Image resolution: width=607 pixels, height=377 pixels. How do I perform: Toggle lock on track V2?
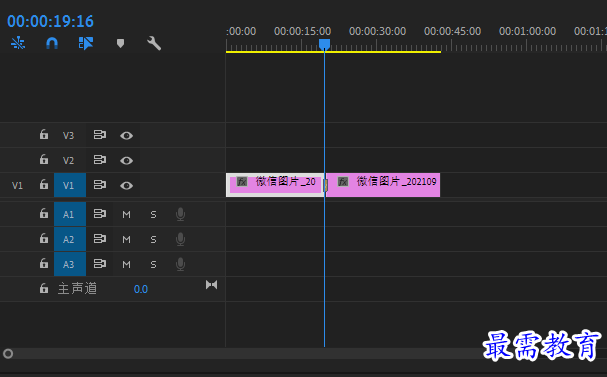coord(44,159)
